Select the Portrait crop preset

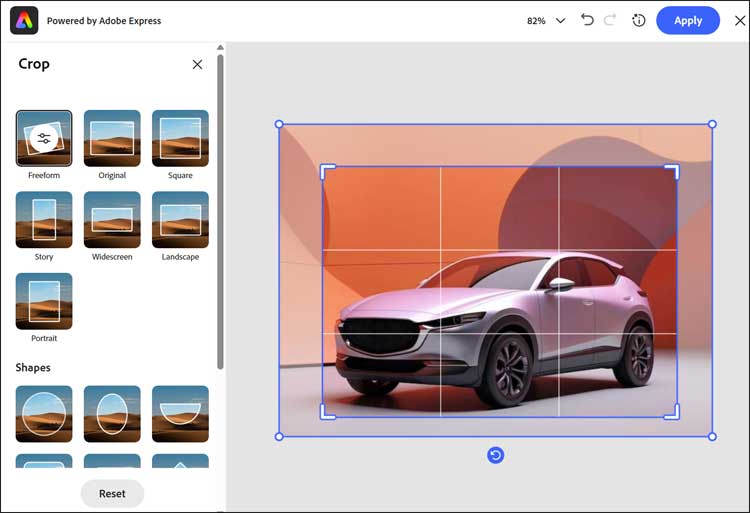click(44, 301)
